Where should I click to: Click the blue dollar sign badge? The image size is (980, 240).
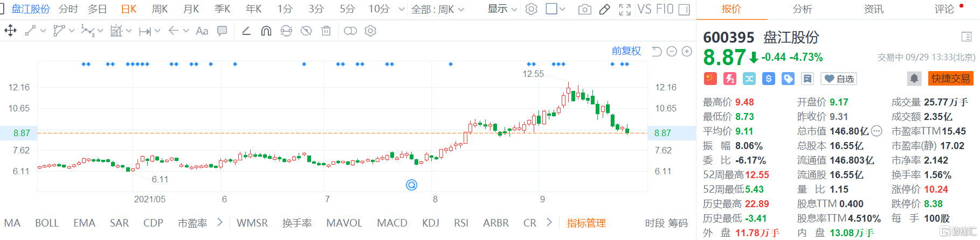(x=769, y=79)
